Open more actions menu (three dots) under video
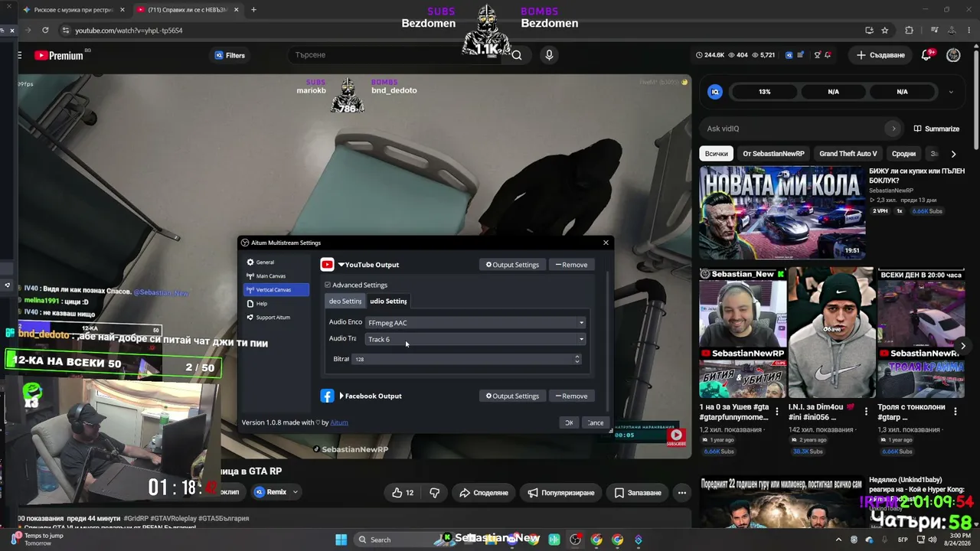 tap(682, 493)
